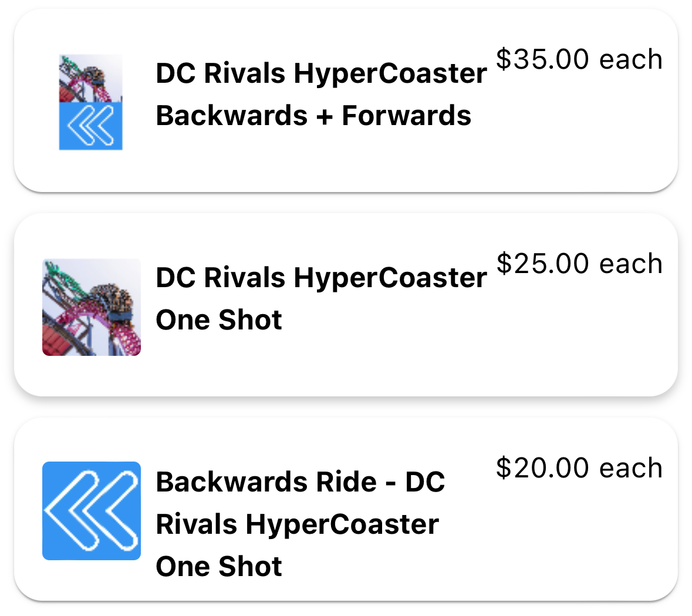Viewport: 692px width, 616px height.
Task: Click "Rivals HyperCoaster" line in the third card
Action: [x=298, y=524]
